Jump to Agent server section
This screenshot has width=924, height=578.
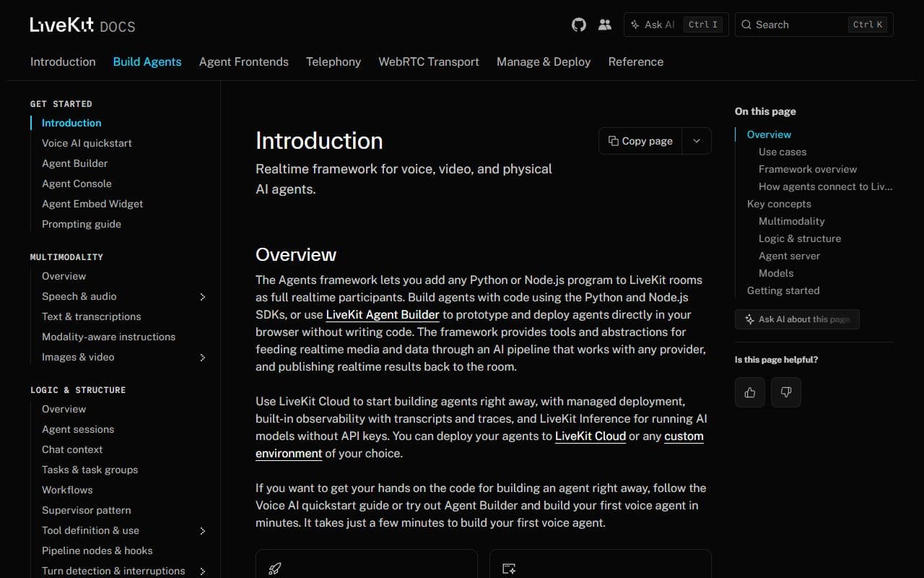(789, 256)
